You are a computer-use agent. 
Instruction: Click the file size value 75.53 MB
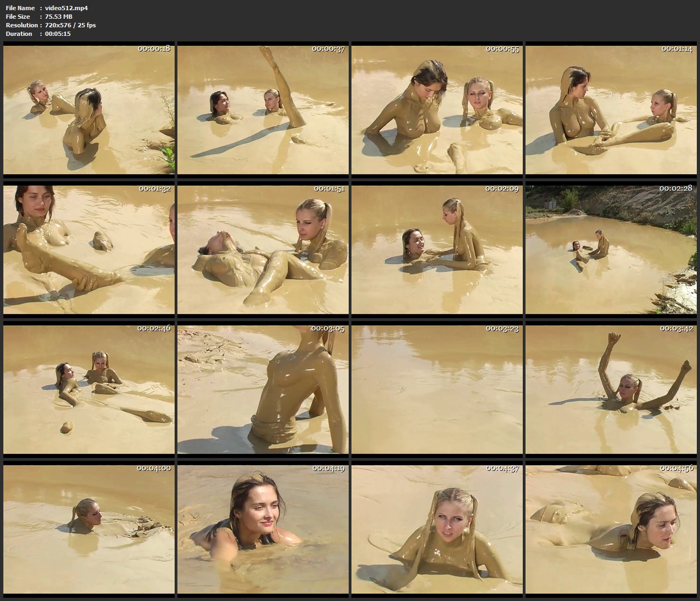tap(59, 17)
